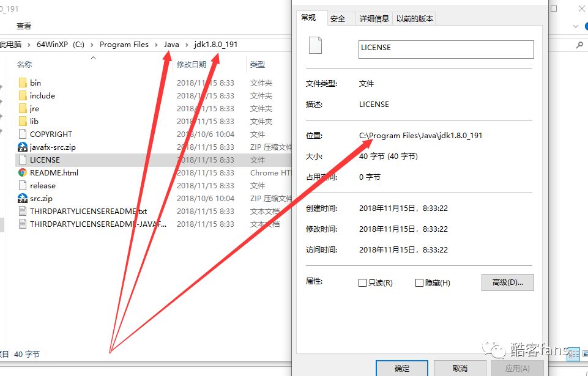Image resolution: width=588 pixels, height=376 pixels.
Task: Click the README.html Chrome icon
Action: click(x=23, y=172)
